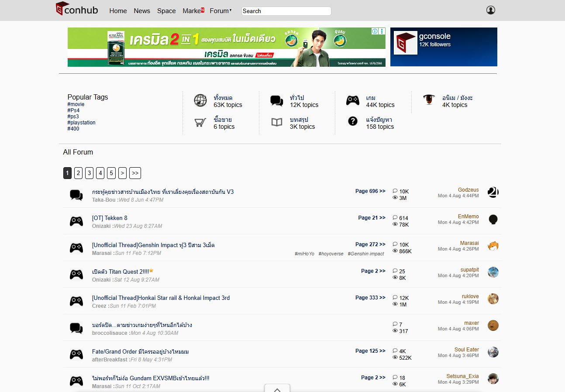Click the ad info icon on Kremil banner
Screen dimensions: 565x392
[375, 31]
